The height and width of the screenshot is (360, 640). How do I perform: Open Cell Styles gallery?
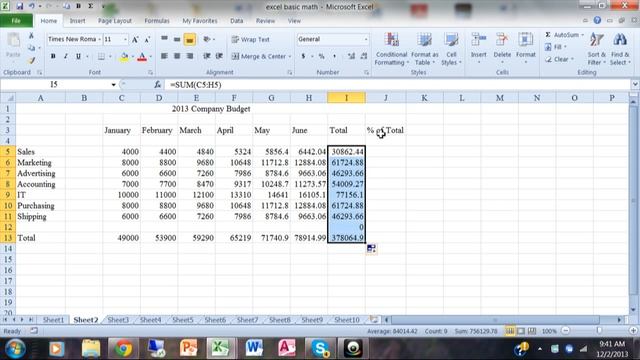click(x=451, y=49)
